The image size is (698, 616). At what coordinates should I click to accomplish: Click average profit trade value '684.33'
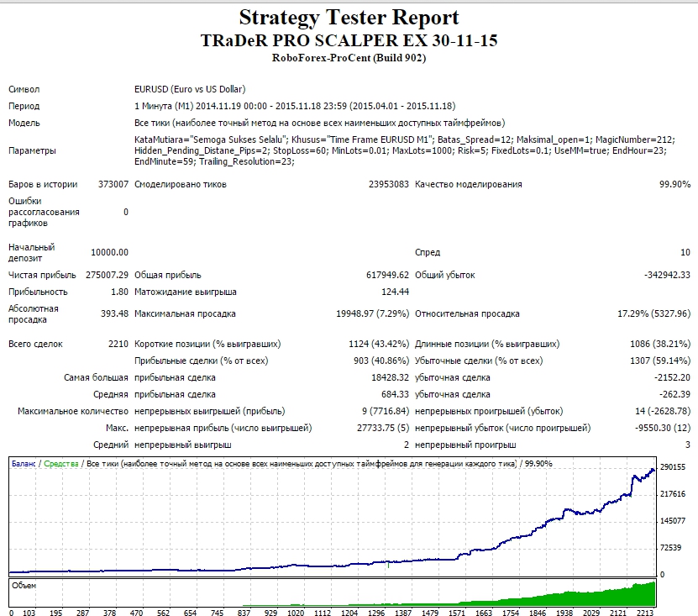[395, 395]
